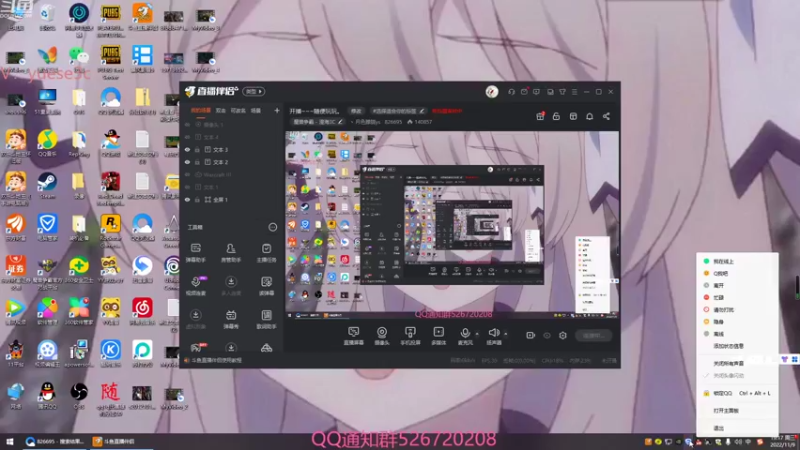Viewport: 800px width, 450px height.
Task: Click the 修改 button beside stream title
Action: 356,111
